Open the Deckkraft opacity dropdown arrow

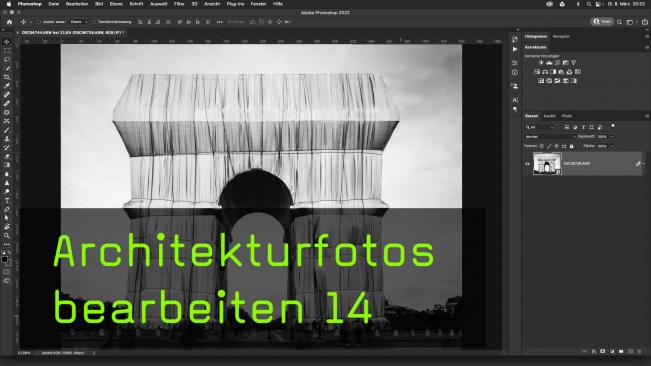tap(612, 137)
